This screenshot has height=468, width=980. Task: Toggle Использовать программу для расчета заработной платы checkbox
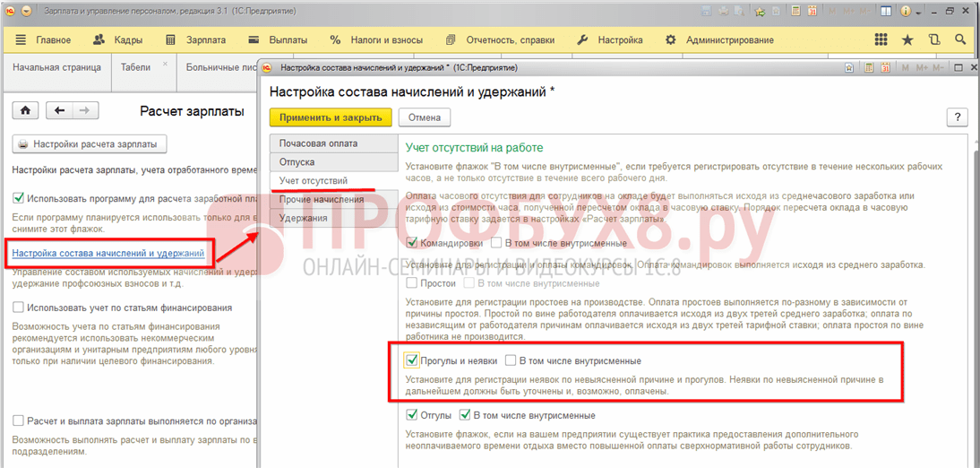18,199
